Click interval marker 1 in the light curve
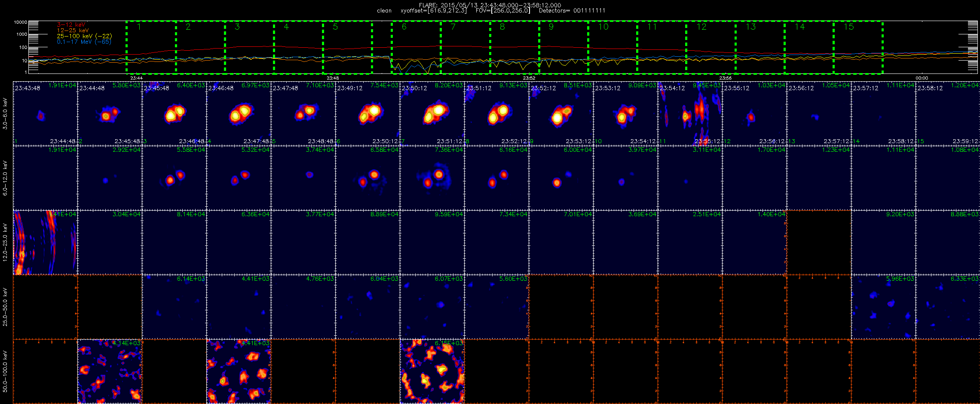Image resolution: width=980 pixels, height=404 pixels. [x=139, y=27]
